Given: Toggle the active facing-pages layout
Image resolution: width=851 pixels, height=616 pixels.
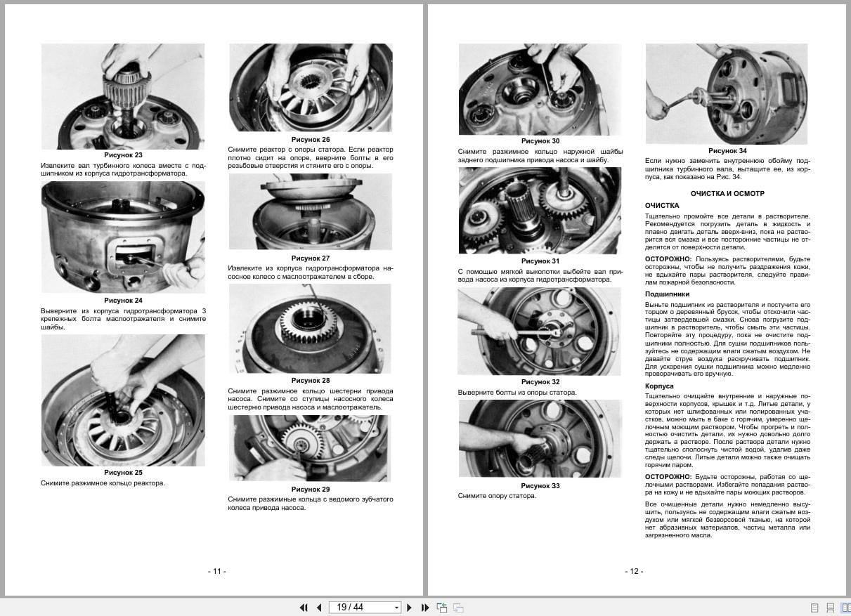Looking at the screenshot, I should point(848,608).
